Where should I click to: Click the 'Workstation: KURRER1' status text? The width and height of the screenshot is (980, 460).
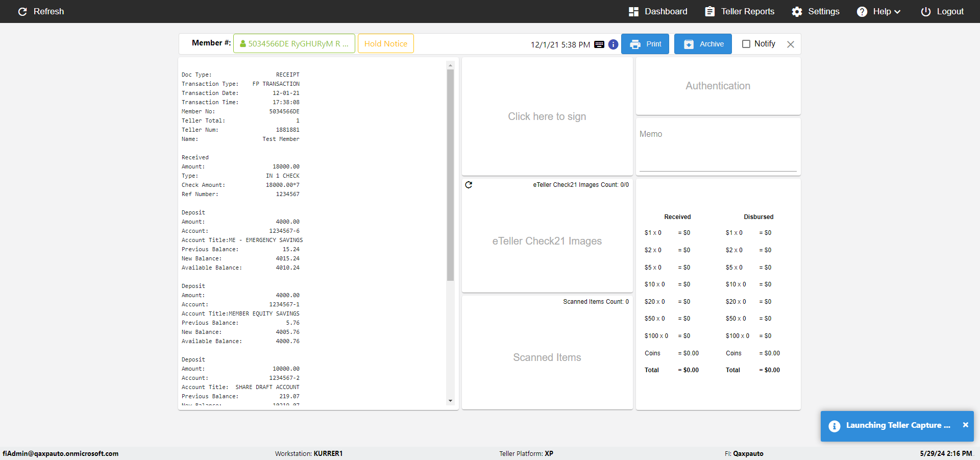(309, 453)
